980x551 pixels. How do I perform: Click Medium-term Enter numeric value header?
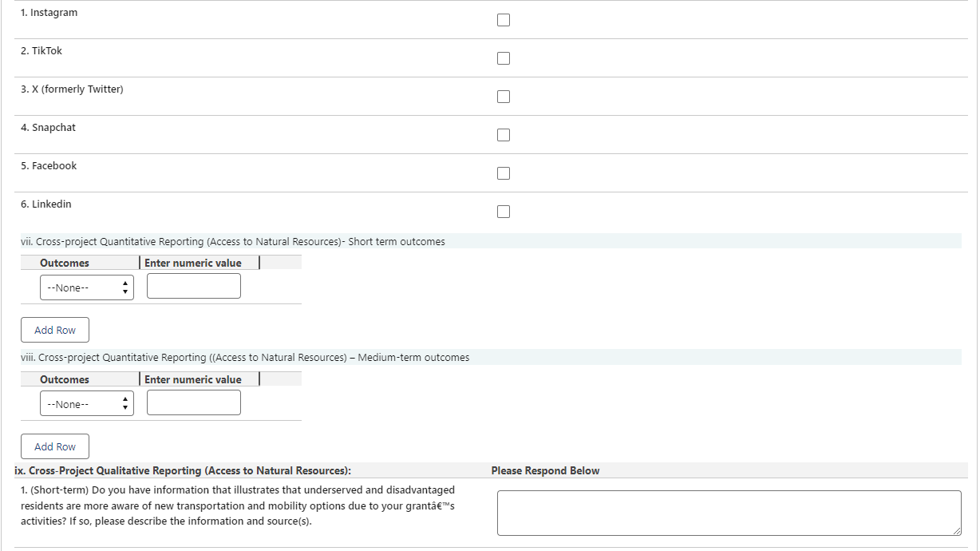[x=193, y=379]
